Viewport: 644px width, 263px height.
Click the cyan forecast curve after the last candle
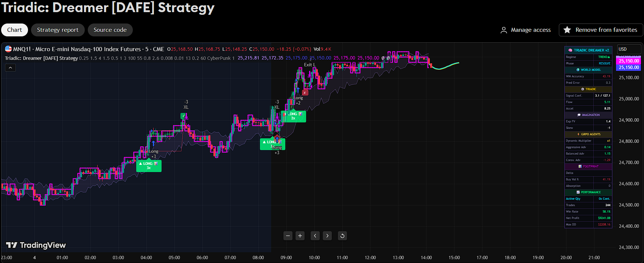[x=446, y=66]
